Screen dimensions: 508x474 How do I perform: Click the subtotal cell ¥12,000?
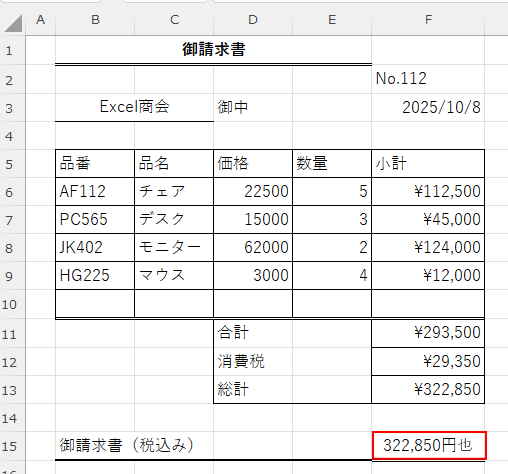(428, 276)
